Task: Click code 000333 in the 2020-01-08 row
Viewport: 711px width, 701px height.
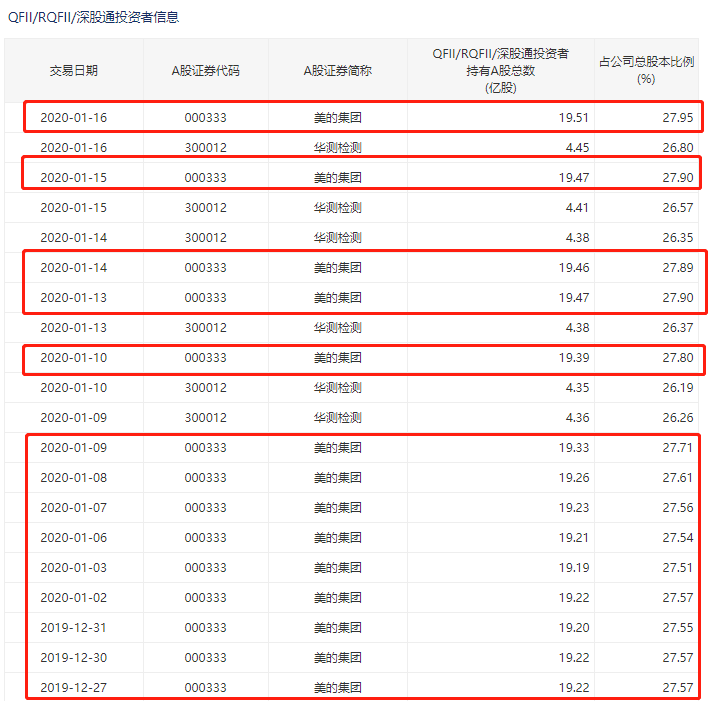Action: tap(205, 478)
